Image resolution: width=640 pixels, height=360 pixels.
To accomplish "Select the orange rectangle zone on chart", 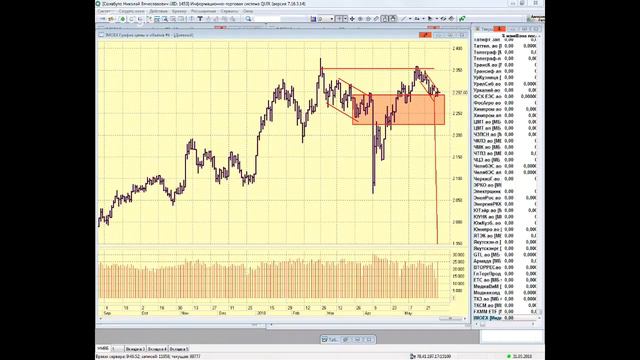I will pyautogui.click(x=398, y=109).
